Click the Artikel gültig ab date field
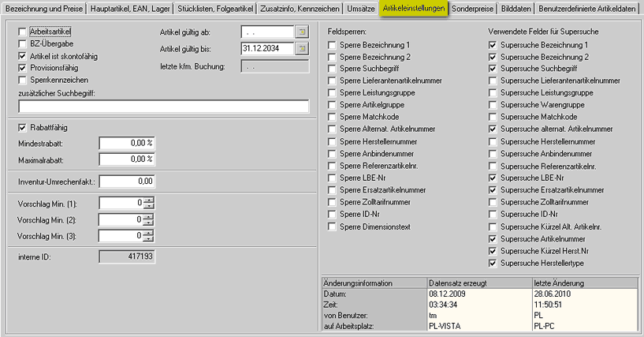 (268, 32)
